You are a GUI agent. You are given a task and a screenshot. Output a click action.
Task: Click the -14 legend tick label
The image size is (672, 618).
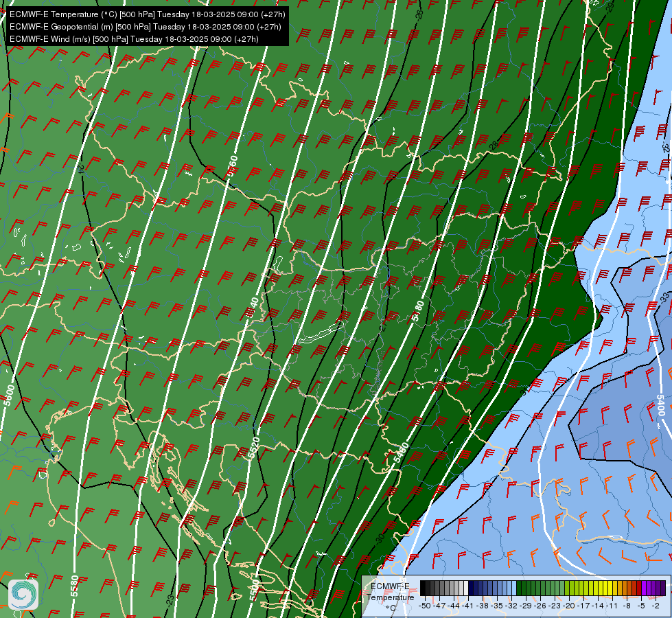click(x=598, y=606)
